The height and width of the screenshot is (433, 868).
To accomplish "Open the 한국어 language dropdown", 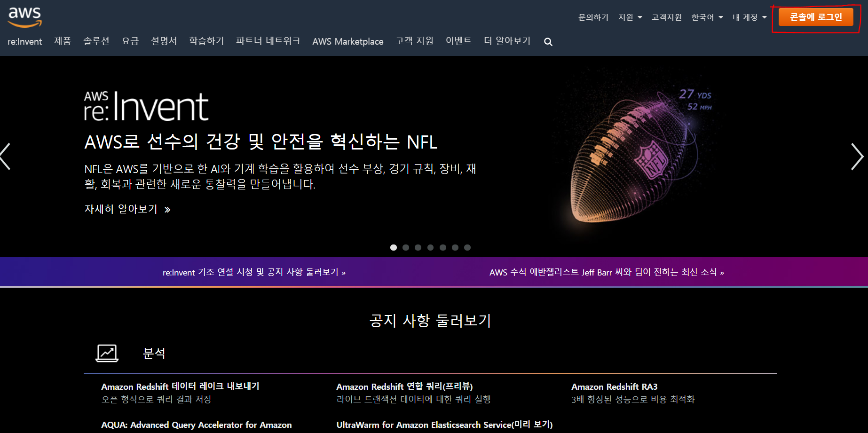I will (x=707, y=17).
